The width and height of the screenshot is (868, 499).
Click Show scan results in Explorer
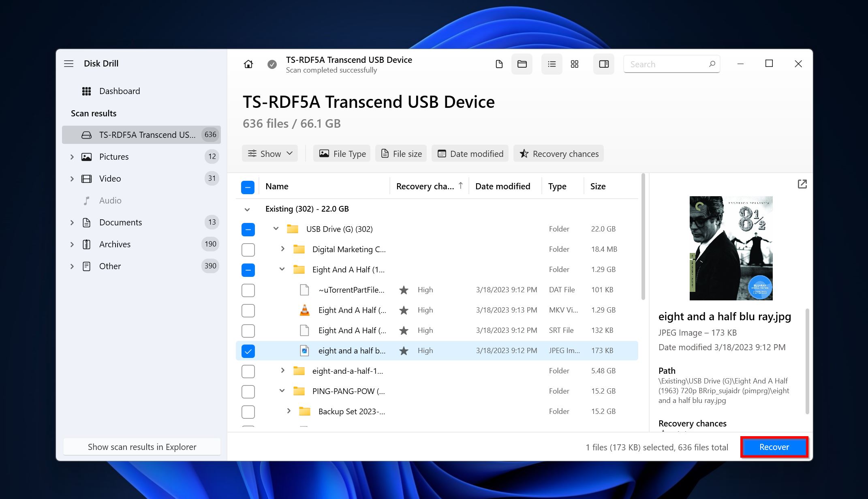pyautogui.click(x=142, y=446)
